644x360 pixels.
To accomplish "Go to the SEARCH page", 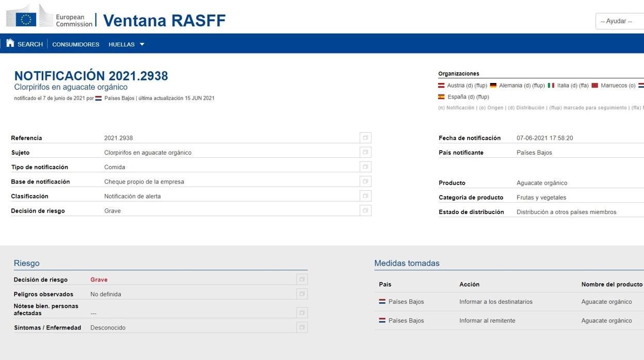I will click(x=30, y=44).
